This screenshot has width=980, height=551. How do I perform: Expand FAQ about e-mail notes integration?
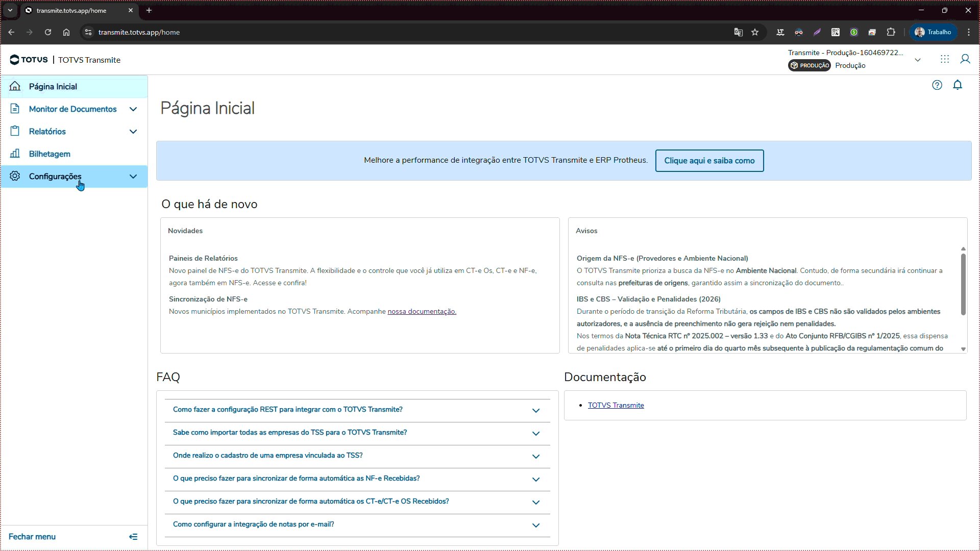coord(535,525)
